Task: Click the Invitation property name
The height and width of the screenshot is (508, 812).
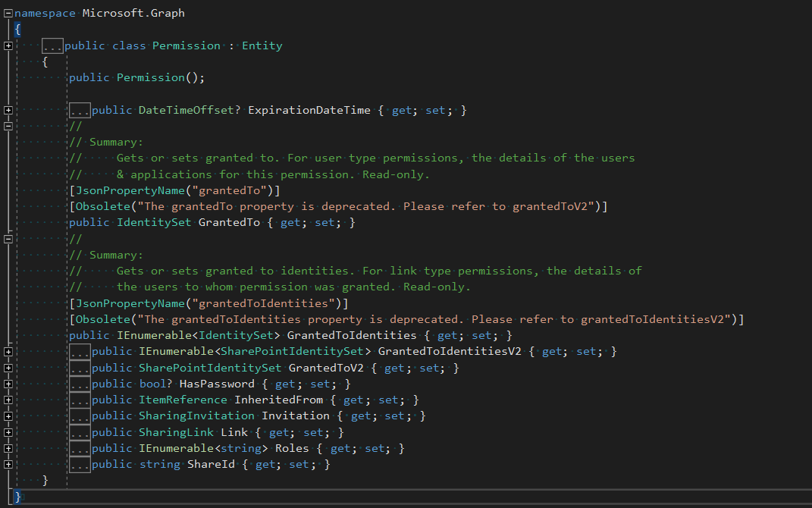Action: coord(295,415)
